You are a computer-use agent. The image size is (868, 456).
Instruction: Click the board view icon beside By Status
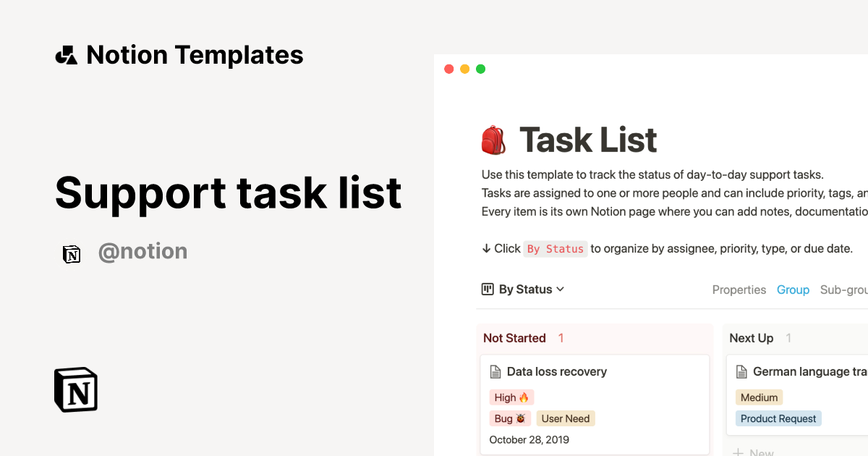point(488,290)
